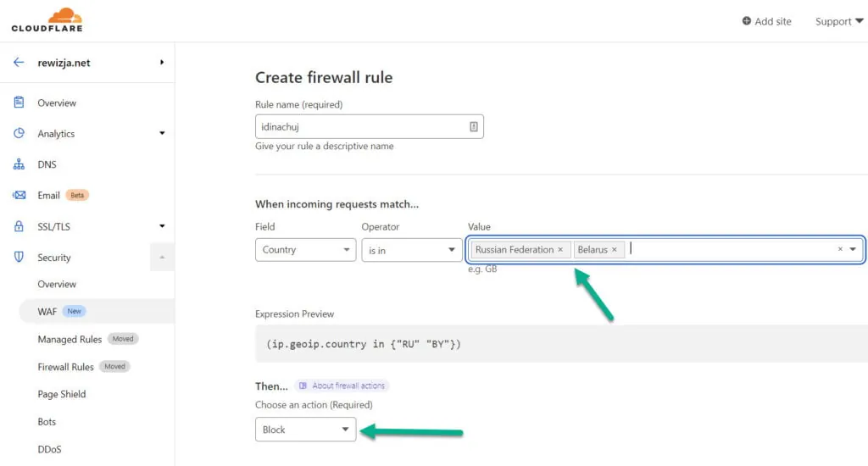The width and height of the screenshot is (868, 466).
Task: Open the Field dropdown showing Country
Action: [305, 250]
